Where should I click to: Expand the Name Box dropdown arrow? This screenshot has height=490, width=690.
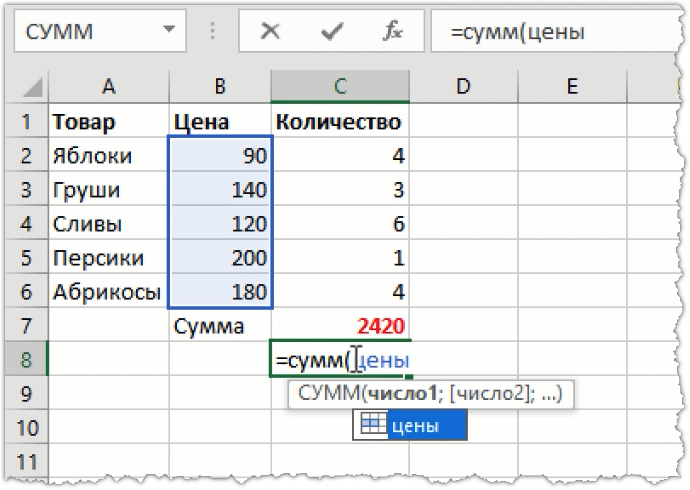(x=169, y=30)
